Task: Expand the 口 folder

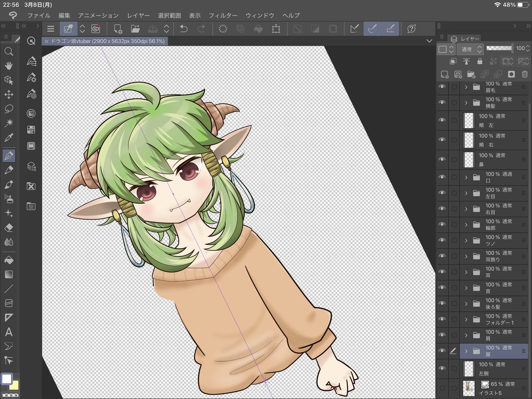Action: tap(466, 177)
